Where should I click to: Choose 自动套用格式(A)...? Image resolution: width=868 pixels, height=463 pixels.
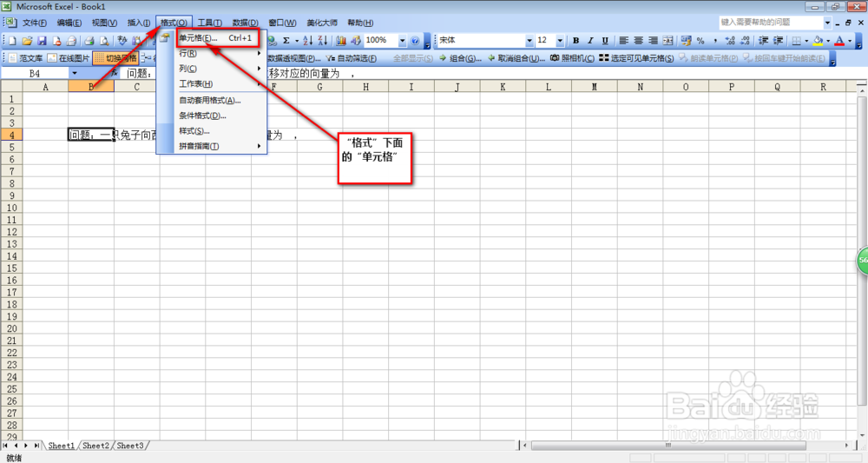pyautogui.click(x=211, y=100)
